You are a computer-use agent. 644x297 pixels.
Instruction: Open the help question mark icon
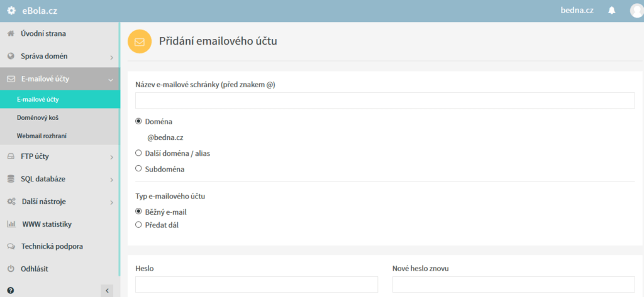click(11, 291)
